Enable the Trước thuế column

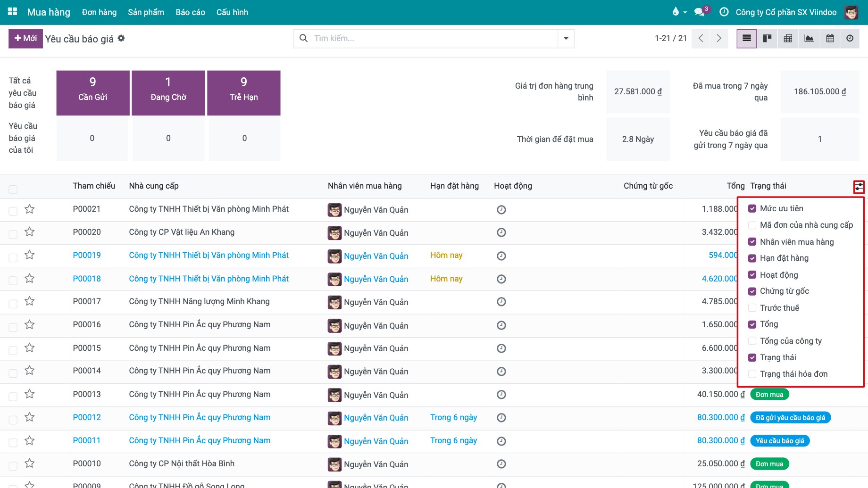(x=752, y=307)
